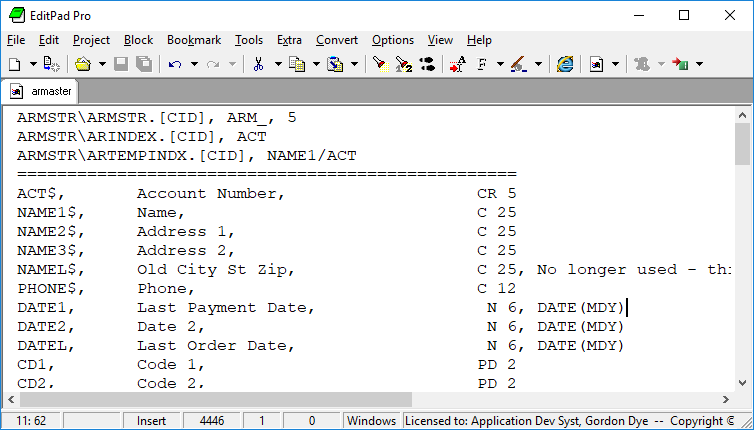754x430 pixels.
Task: Click Windows line-ending indicator in status bar
Action: click(371, 421)
